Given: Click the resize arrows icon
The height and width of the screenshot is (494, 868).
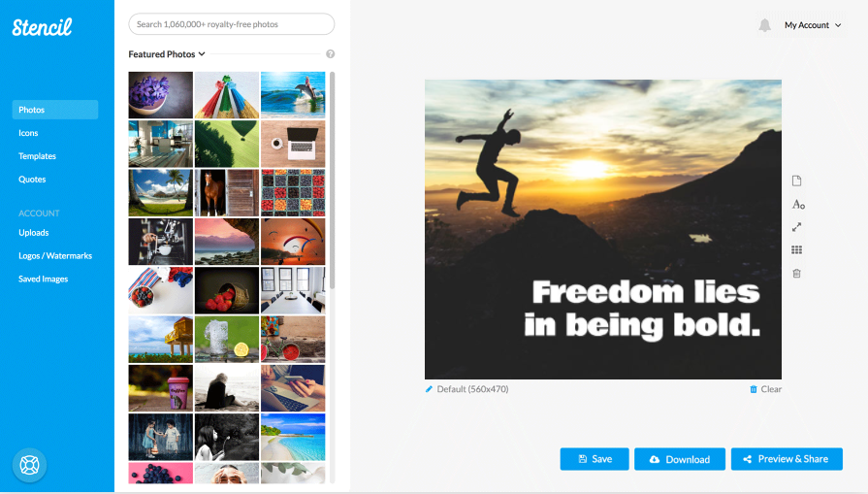Looking at the screenshot, I should pyautogui.click(x=796, y=227).
